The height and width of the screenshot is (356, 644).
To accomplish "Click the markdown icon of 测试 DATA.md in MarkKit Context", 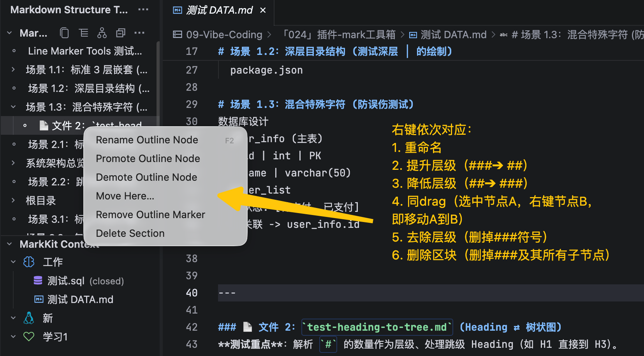I will [39, 299].
